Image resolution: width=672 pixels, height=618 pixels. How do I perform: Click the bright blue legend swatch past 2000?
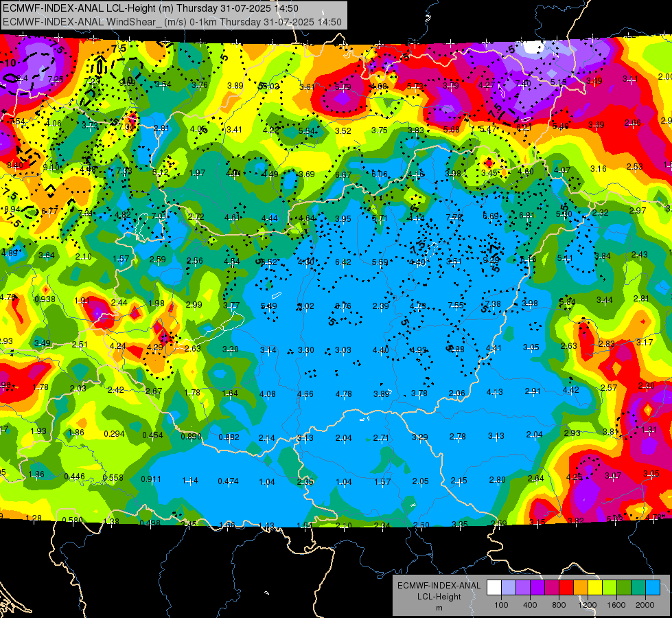[x=653, y=588]
